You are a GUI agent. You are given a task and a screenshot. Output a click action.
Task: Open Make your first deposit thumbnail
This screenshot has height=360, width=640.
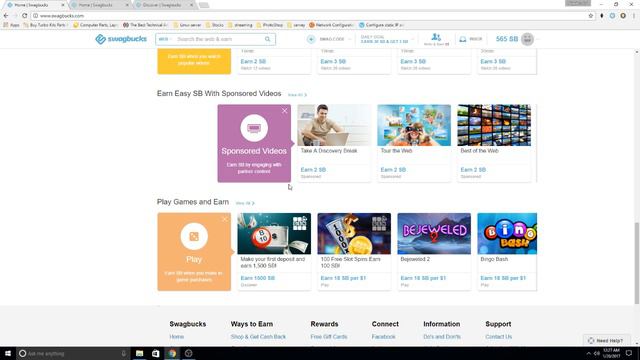coord(274,233)
